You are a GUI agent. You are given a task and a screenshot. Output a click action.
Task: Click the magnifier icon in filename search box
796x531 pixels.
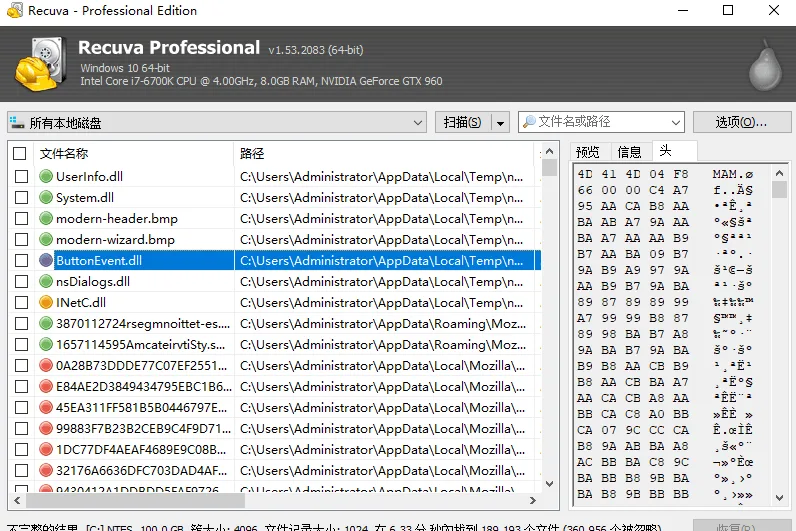pyautogui.click(x=529, y=122)
